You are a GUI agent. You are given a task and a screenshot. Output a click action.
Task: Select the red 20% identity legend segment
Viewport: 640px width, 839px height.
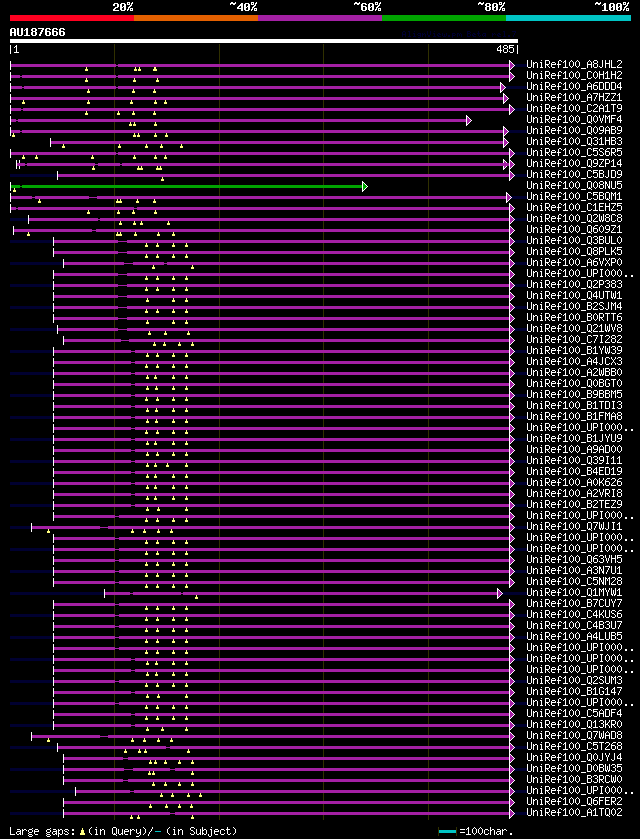[72, 18]
